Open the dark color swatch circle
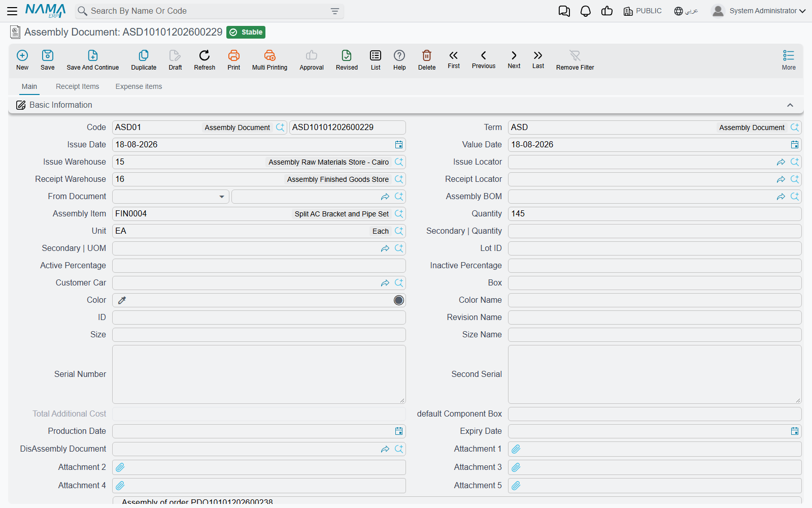This screenshot has width=812, height=508. click(x=399, y=300)
